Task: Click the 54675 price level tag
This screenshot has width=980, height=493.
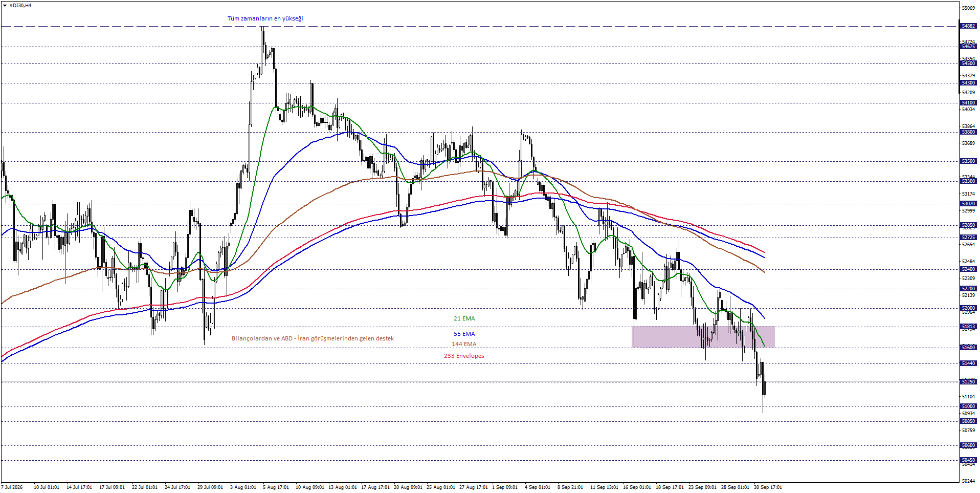Action: click(x=968, y=47)
